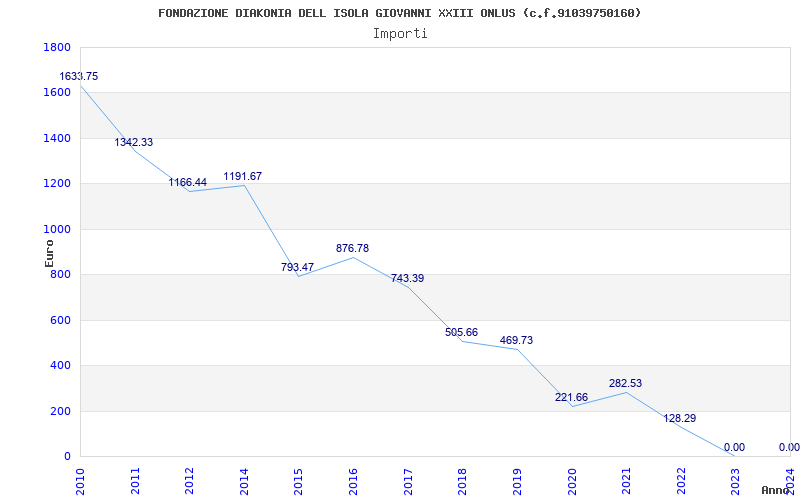Click the 1600 y-axis tick label

click(57, 93)
